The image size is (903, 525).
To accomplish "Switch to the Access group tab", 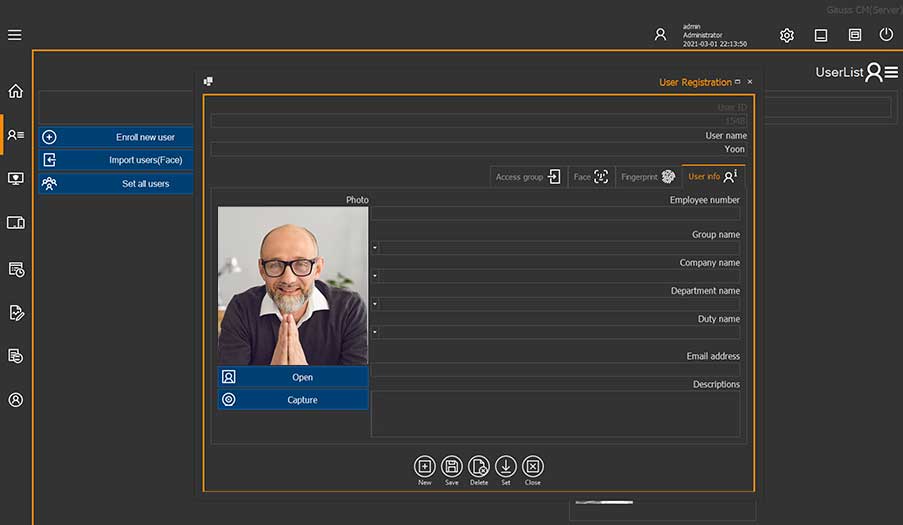I will 528,177.
